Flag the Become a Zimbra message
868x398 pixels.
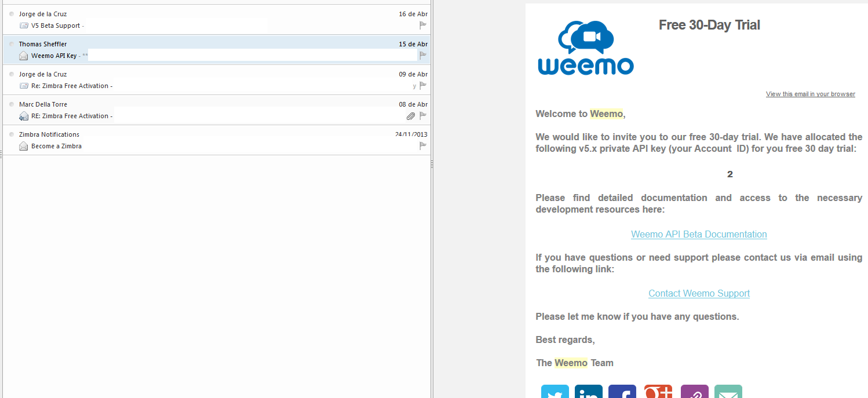[423, 146]
